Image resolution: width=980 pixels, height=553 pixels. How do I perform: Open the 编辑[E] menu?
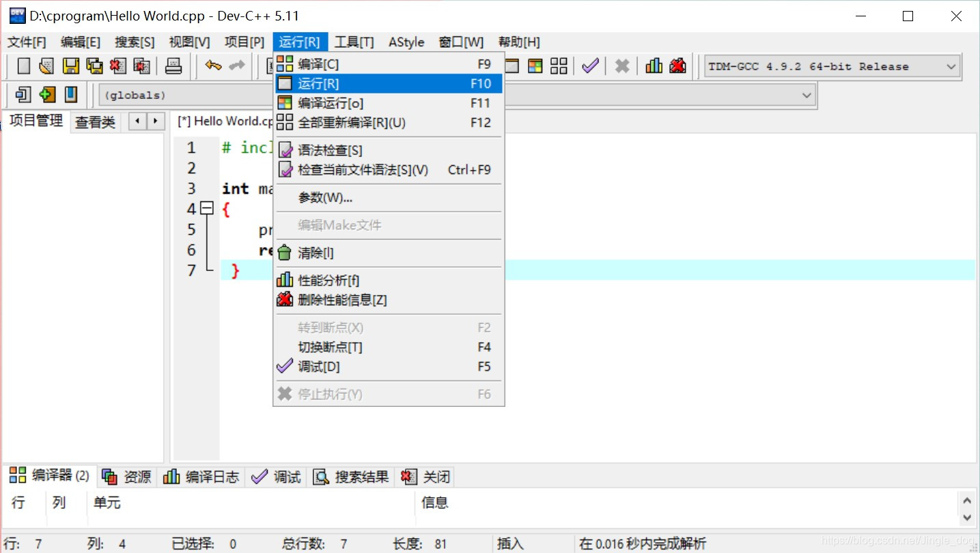tap(81, 42)
